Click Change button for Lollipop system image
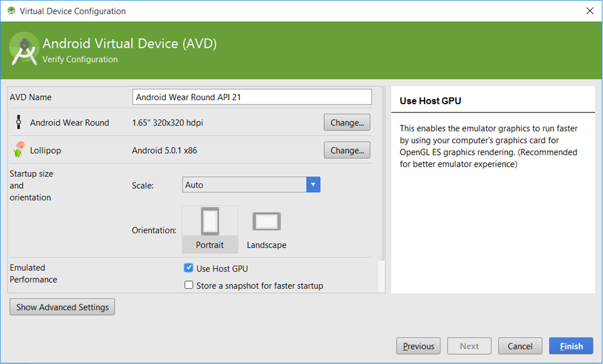 (347, 150)
